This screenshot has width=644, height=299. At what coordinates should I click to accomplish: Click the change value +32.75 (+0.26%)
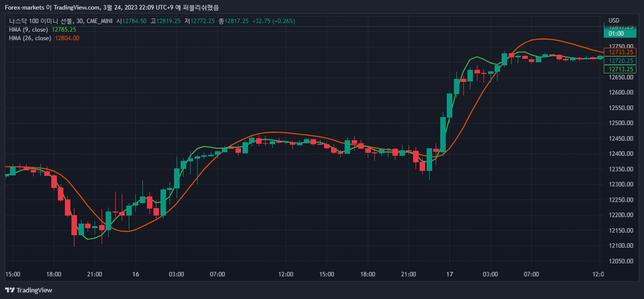click(x=274, y=21)
